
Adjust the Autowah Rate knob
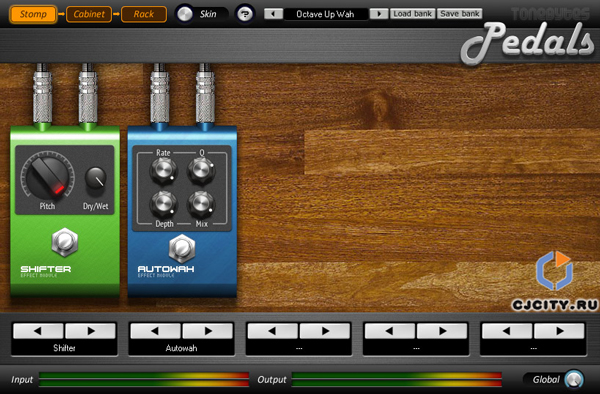163,170
